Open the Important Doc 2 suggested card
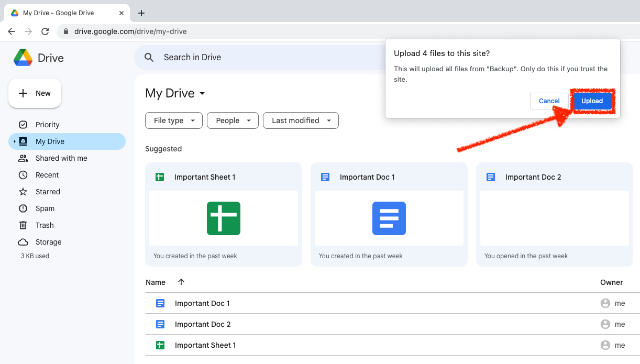This screenshot has width=640, height=364. point(555,214)
